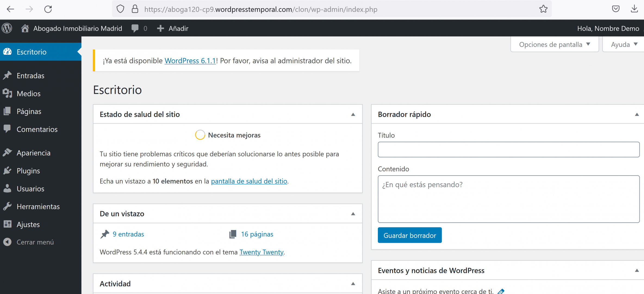Click the browser URL address bar
The height and width of the screenshot is (294, 644).
click(332, 9)
